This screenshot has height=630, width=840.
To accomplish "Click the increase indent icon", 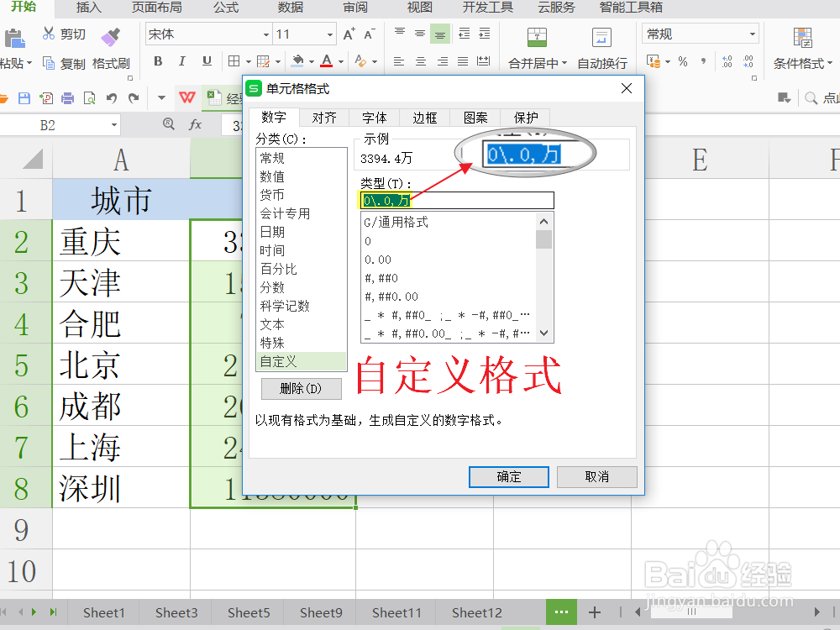I will point(485,34).
